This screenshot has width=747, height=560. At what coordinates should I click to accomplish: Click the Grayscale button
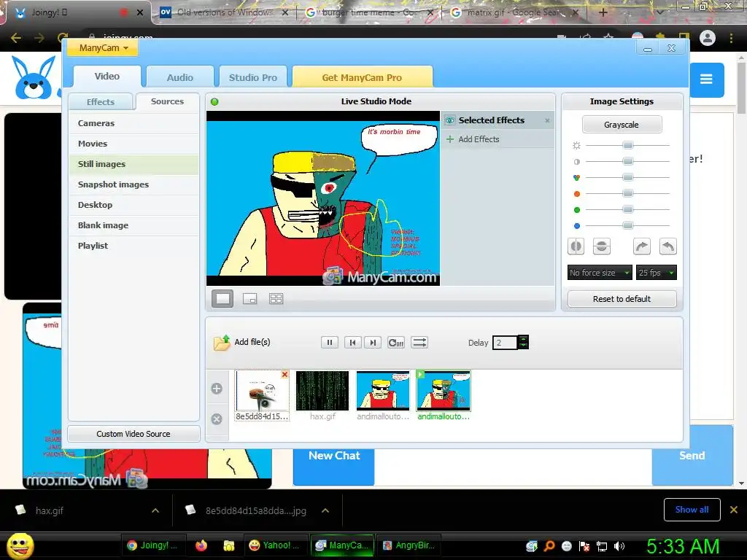pyautogui.click(x=622, y=125)
